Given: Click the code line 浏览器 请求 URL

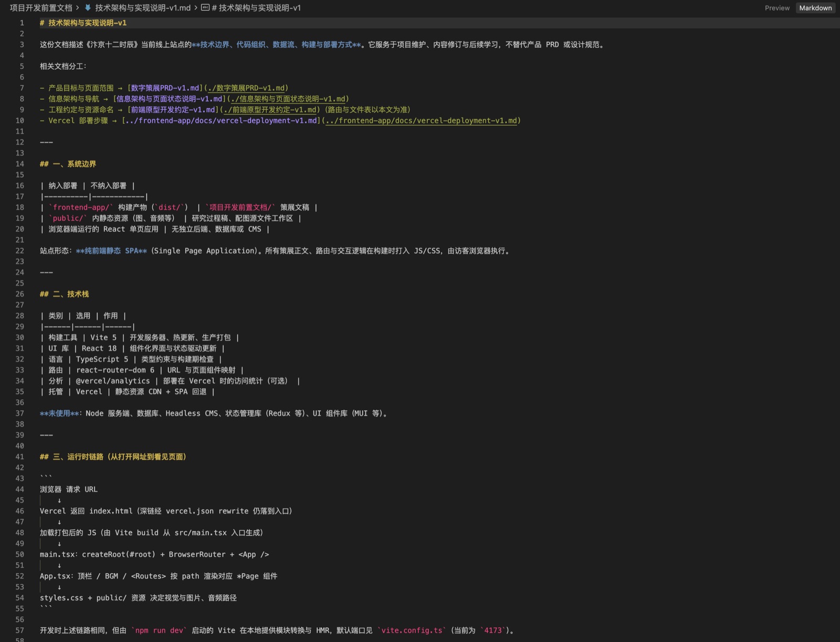Looking at the screenshot, I should (69, 489).
